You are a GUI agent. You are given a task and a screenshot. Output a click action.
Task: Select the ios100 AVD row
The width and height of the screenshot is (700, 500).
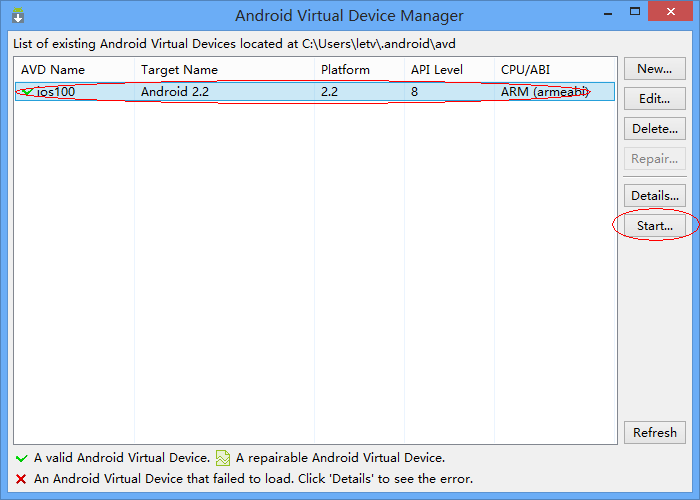click(315, 92)
